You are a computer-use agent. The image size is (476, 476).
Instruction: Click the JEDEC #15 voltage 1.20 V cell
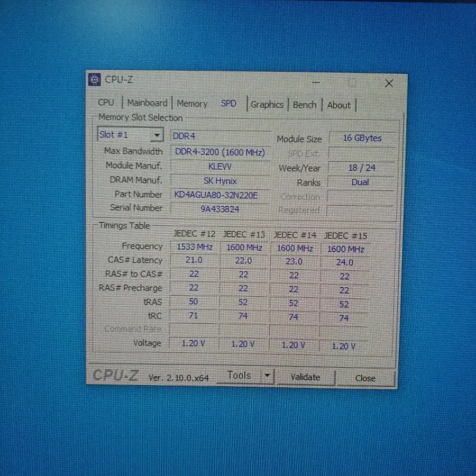point(343,346)
